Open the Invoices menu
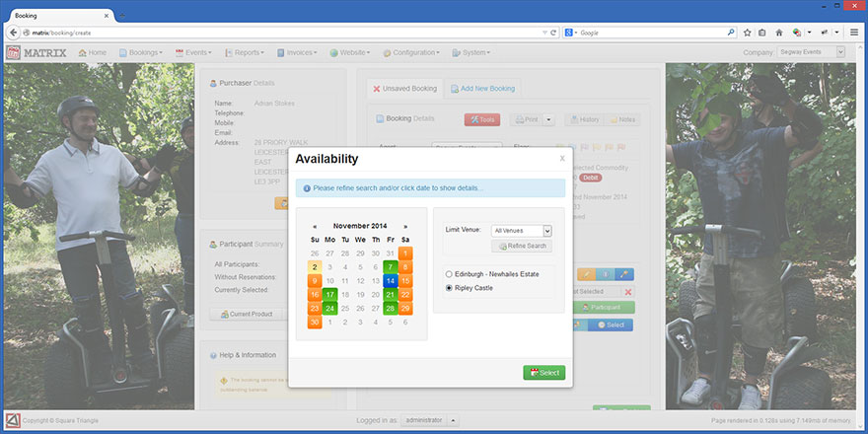 click(297, 52)
